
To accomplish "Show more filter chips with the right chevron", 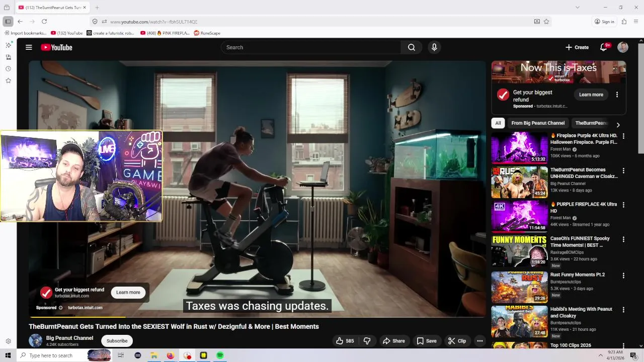I will coord(618,125).
